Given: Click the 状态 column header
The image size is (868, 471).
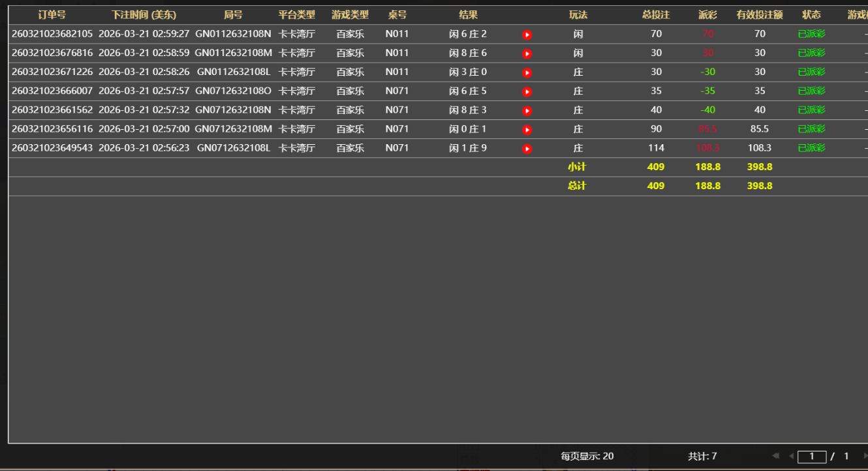Looking at the screenshot, I should pyautogui.click(x=811, y=14).
